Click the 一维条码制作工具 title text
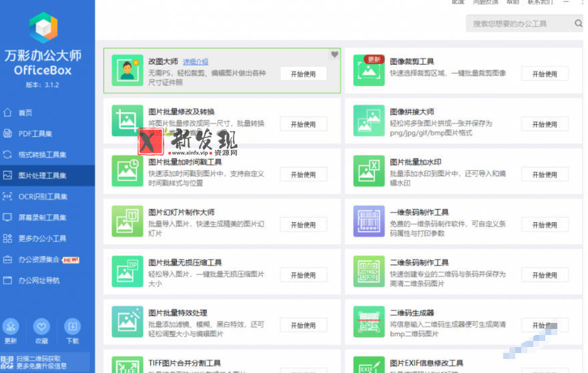 click(419, 212)
